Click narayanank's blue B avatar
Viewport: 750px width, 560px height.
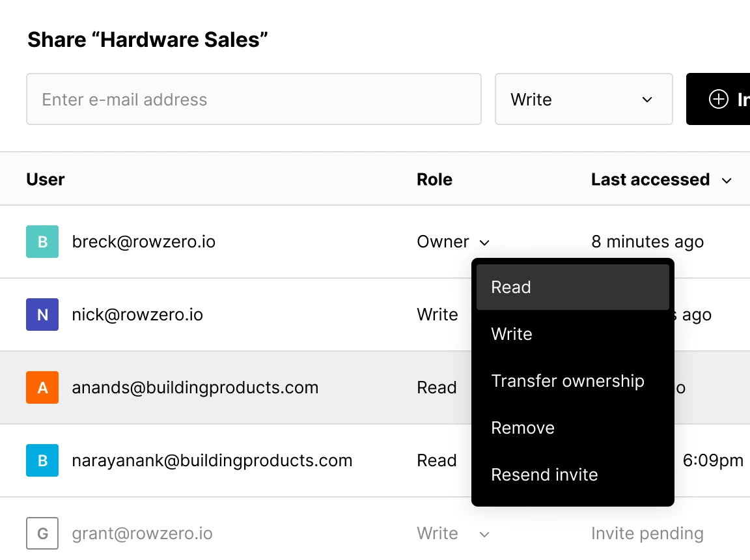[42, 460]
